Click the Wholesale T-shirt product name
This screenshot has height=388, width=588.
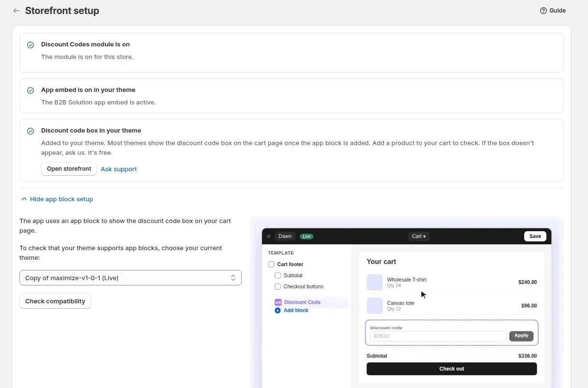coord(407,280)
